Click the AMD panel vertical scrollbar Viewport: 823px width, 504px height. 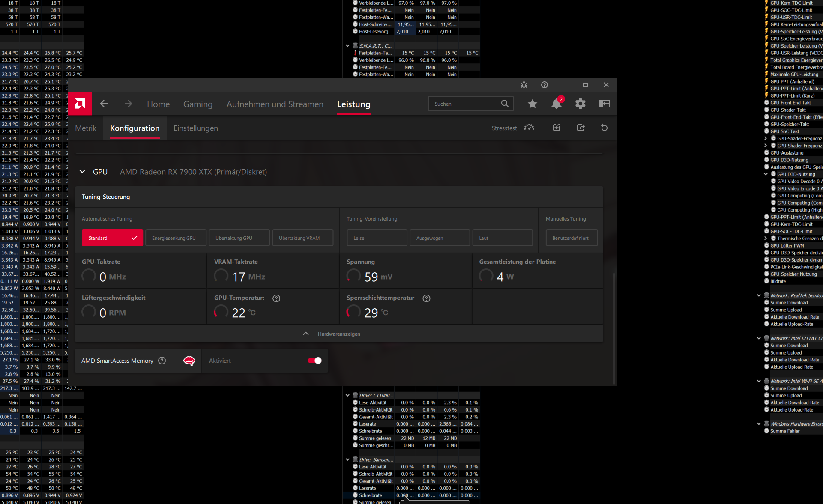tap(614, 328)
